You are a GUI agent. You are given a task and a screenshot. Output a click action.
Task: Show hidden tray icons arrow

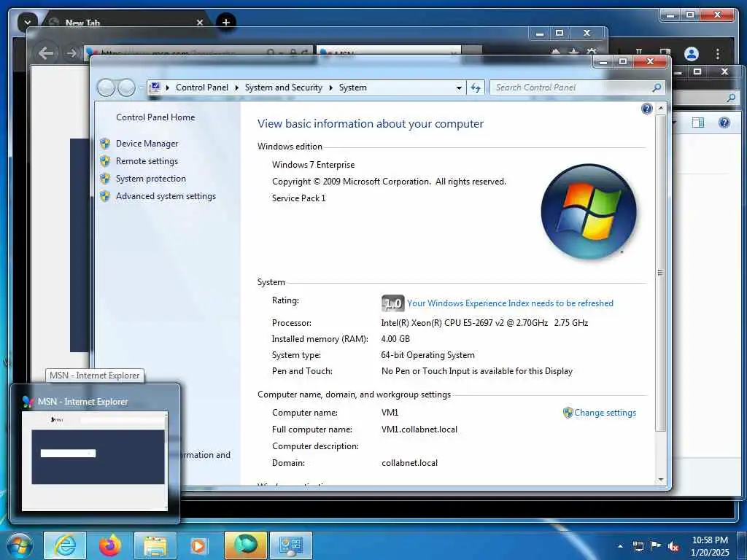click(x=620, y=546)
